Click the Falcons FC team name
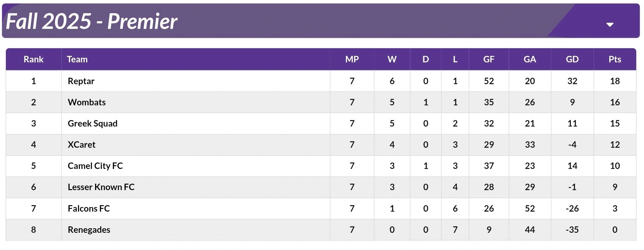Image resolution: width=644 pixels, height=250 pixels. (89, 209)
